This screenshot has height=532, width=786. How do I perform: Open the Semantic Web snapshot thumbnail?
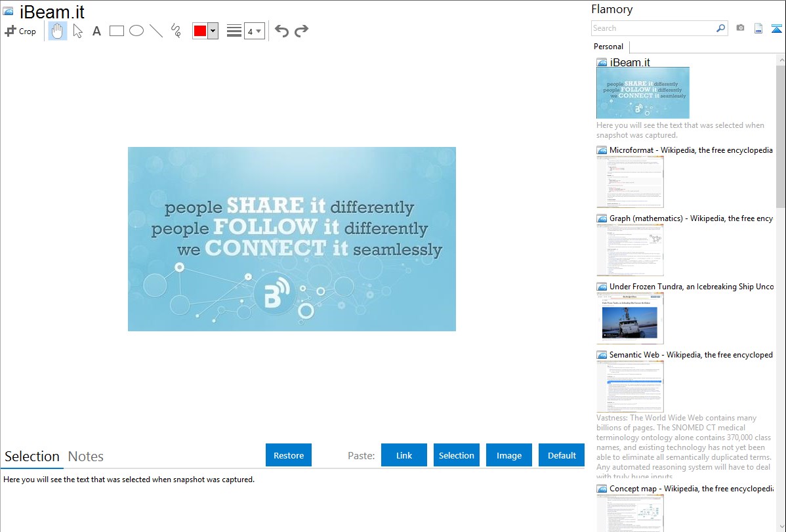630,386
